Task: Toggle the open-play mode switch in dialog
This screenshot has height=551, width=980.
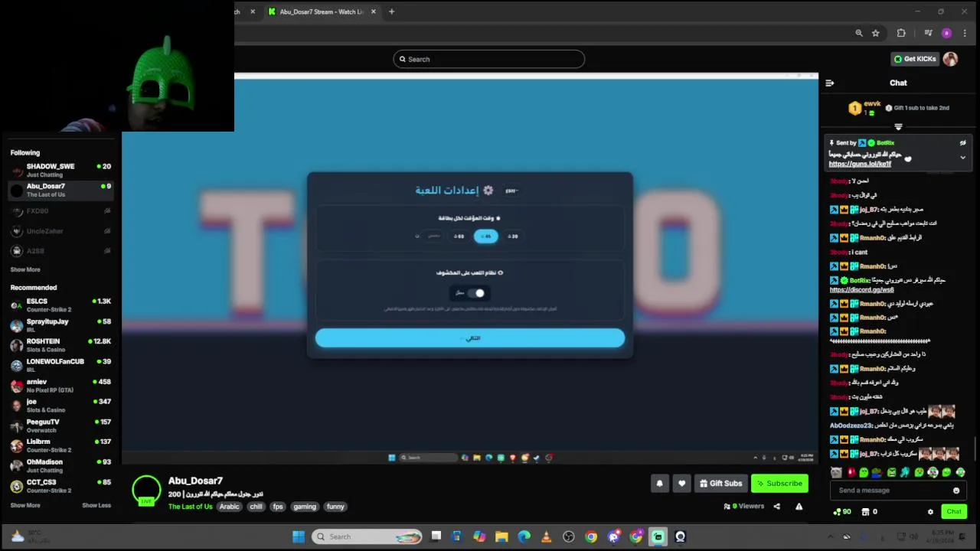Action: [476, 293]
